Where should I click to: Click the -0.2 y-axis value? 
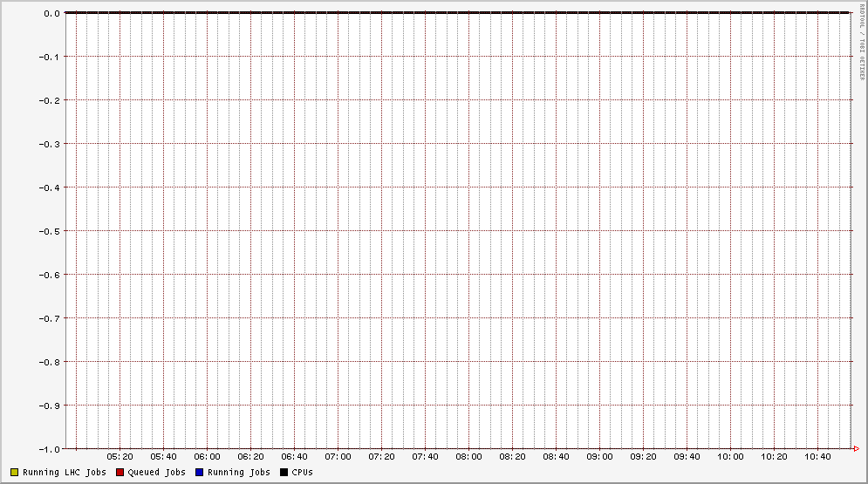pos(49,100)
